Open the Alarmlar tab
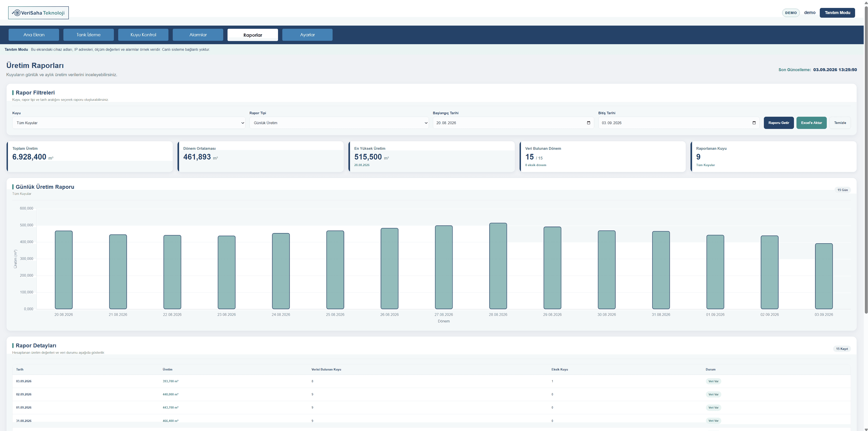This screenshot has width=868, height=431. click(198, 35)
